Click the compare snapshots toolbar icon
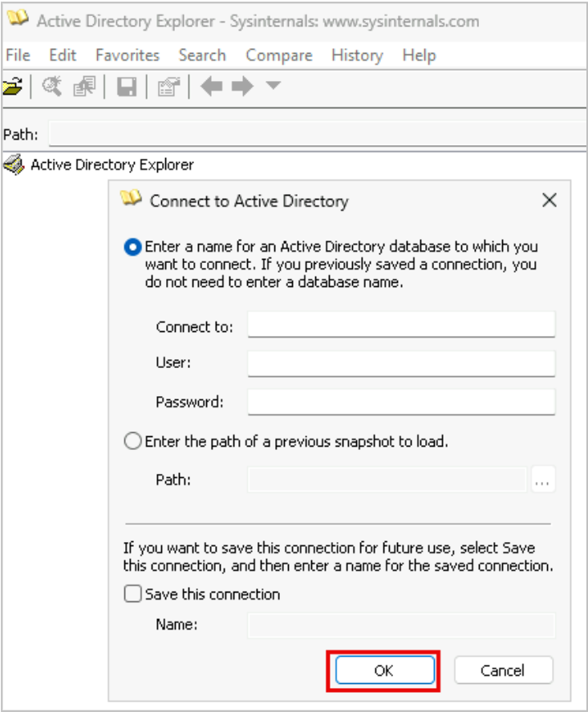This screenshot has height=712, width=588. tap(84, 87)
